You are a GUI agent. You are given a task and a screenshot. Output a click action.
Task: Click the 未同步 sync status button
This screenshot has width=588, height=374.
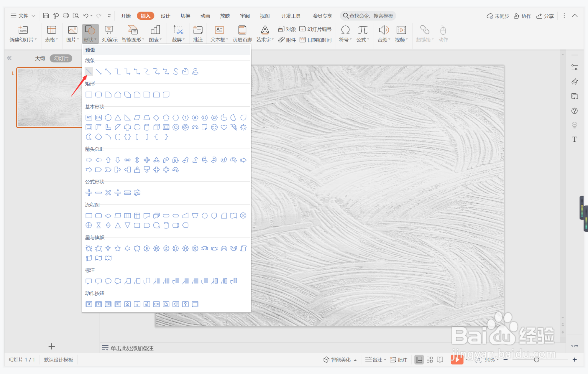(x=498, y=16)
